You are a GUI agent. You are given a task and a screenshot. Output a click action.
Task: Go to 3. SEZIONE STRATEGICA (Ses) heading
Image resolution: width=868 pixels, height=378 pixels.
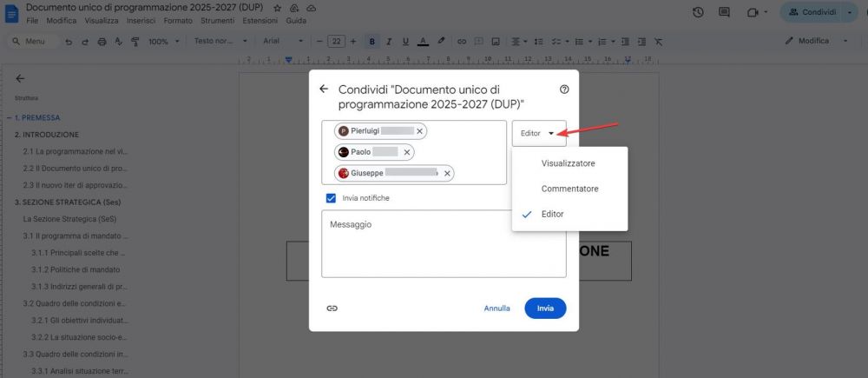click(x=68, y=202)
